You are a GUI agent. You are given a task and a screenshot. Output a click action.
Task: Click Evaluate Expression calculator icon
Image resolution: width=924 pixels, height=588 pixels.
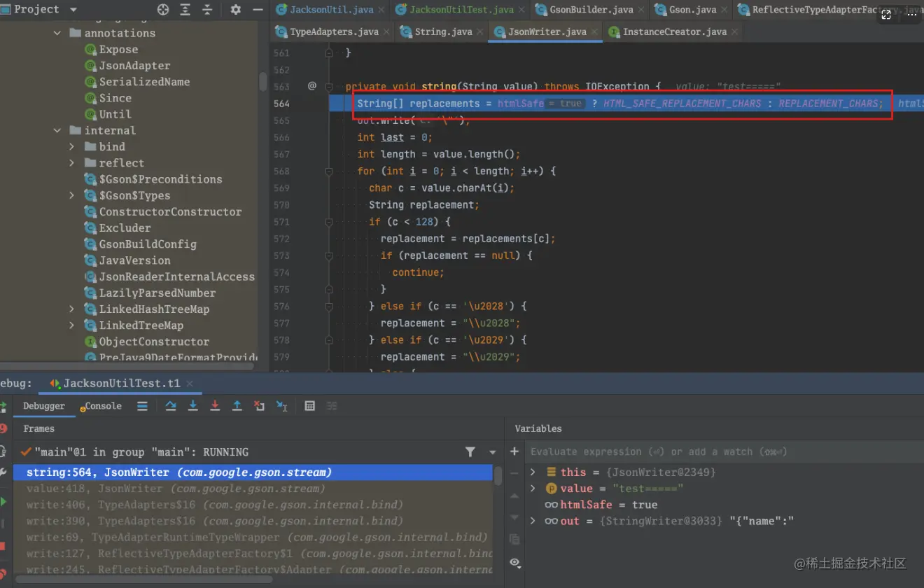coord(310,406)
